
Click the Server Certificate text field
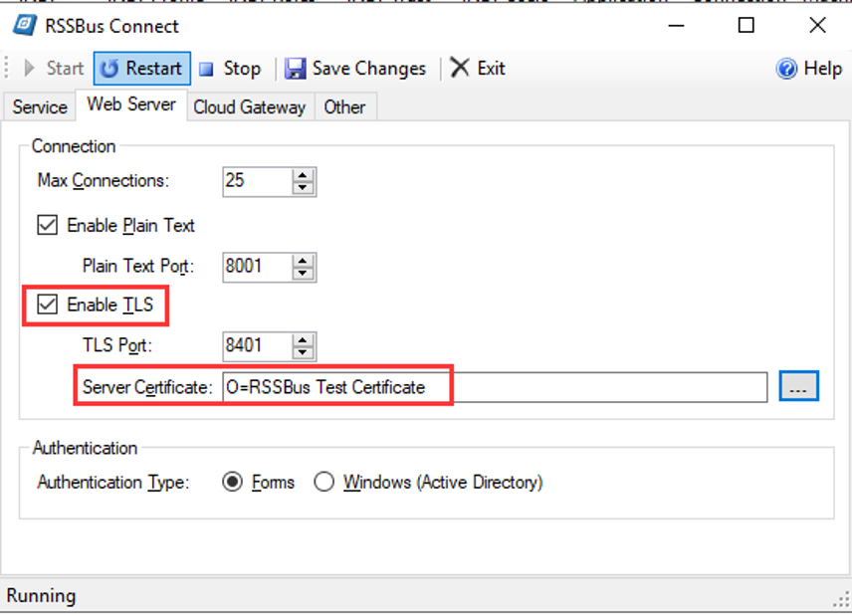pos(495,387)
